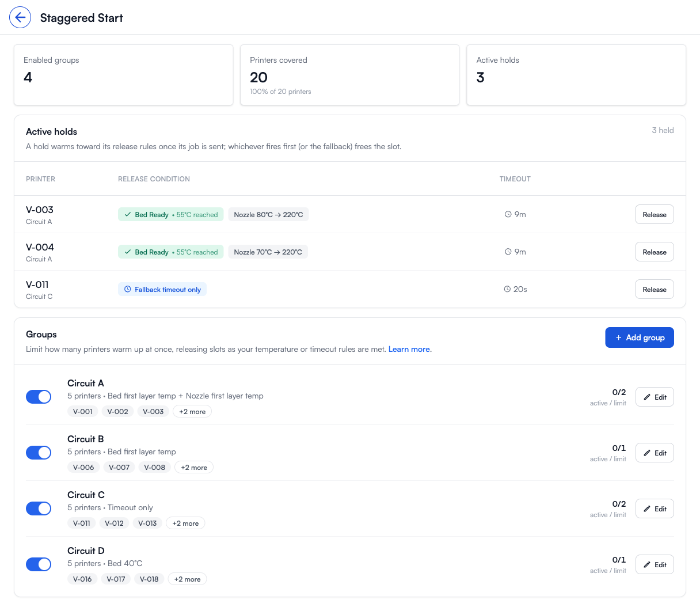Edit the Circuit D group
The image size is (700, 611).
coord(655,564)
